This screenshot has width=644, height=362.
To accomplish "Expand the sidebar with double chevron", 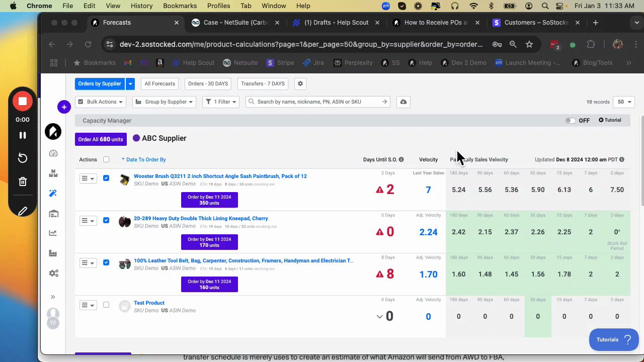I will [x=53, y=297].
